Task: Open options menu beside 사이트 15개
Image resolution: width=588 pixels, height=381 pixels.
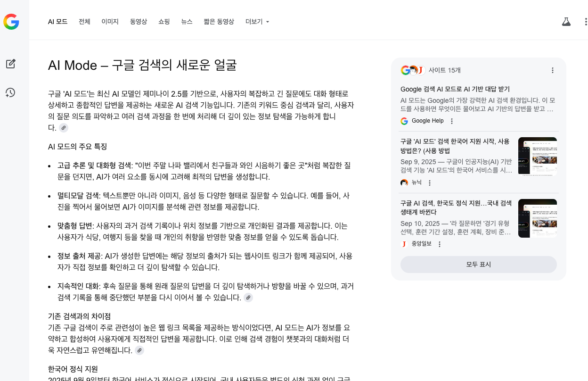Action: point(553,70)
